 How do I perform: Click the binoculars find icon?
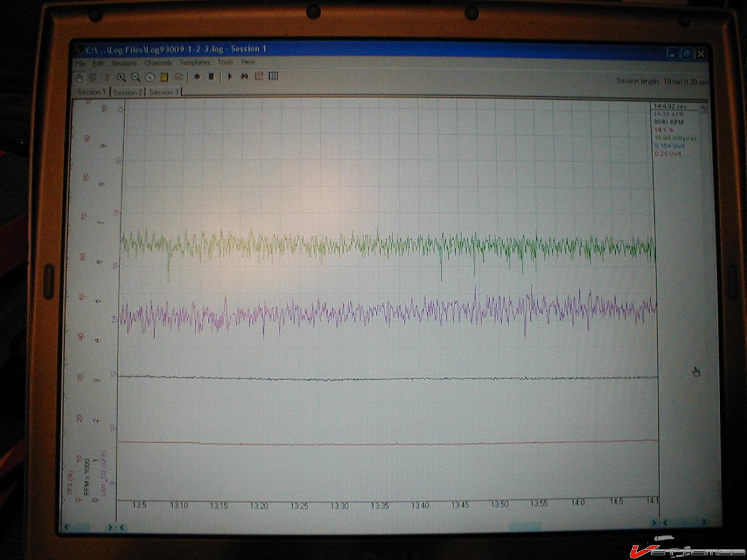[x=245, y=76]
